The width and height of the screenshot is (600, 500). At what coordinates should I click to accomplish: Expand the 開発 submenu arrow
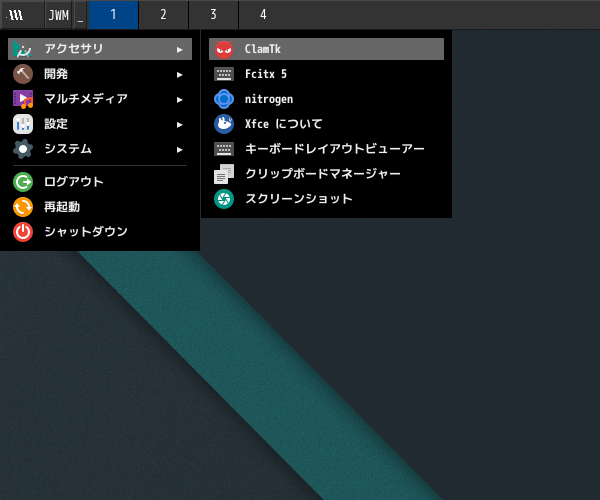179,75
